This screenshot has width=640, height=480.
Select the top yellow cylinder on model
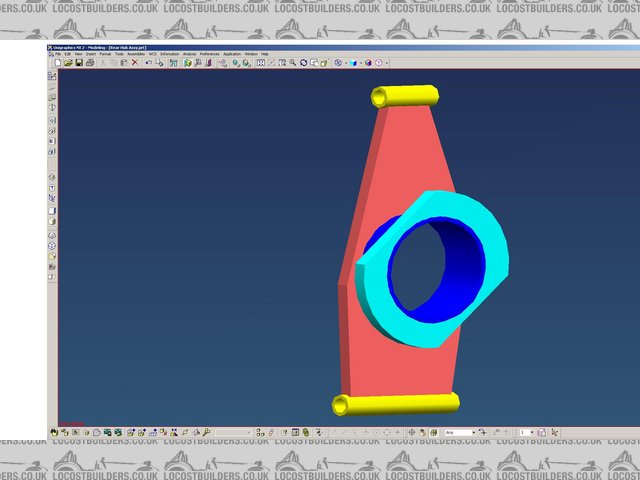pos(405,96)
